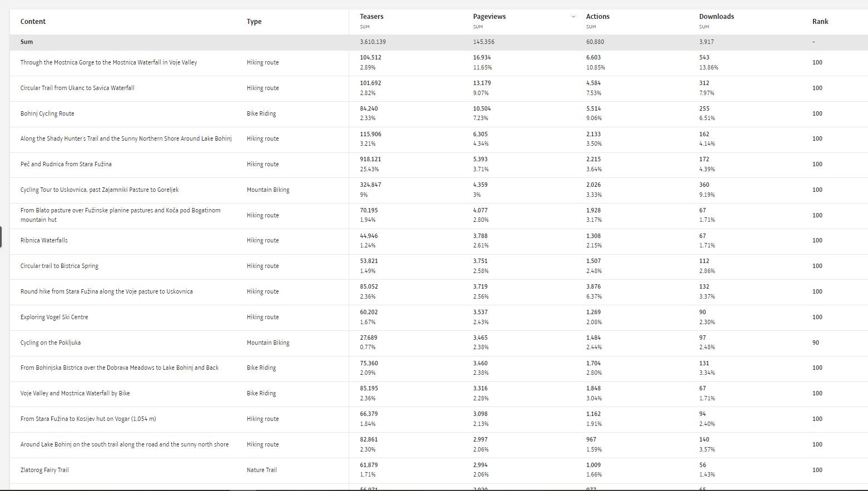Click teasers value 324,847
Image resolution: width=868 pixels, height=491 pixels.
(x=370, y=185)
